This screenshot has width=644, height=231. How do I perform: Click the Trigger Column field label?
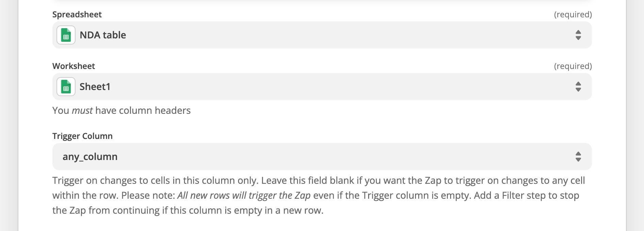[x=82, y=136]
